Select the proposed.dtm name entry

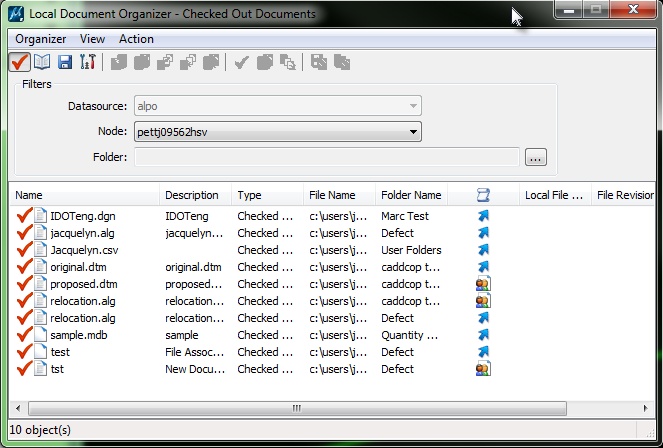click(x=84, y=284)
